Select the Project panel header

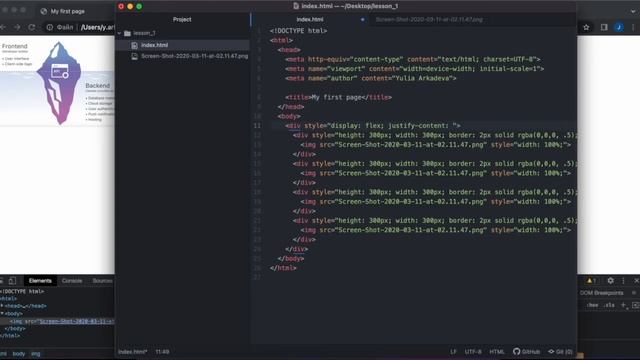[x=182, y=19]
